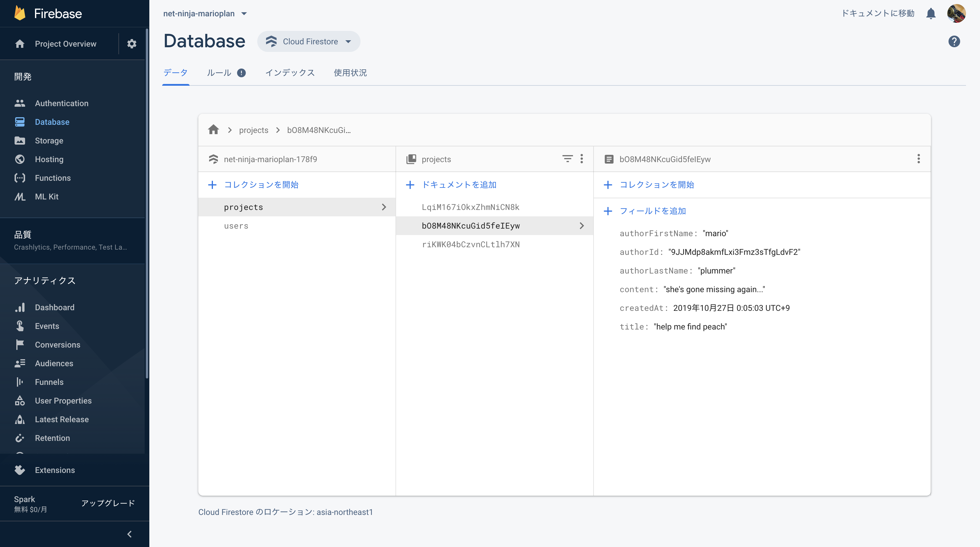Open project settings gear
The width and height of the screenshot is (980, 547).
coord(132,44)
